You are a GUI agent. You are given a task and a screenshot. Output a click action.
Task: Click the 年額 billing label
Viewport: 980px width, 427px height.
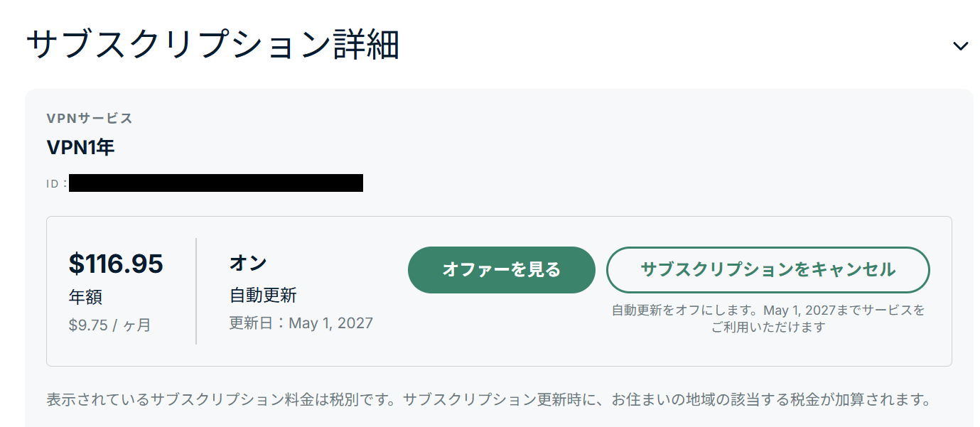pos(85,297)
